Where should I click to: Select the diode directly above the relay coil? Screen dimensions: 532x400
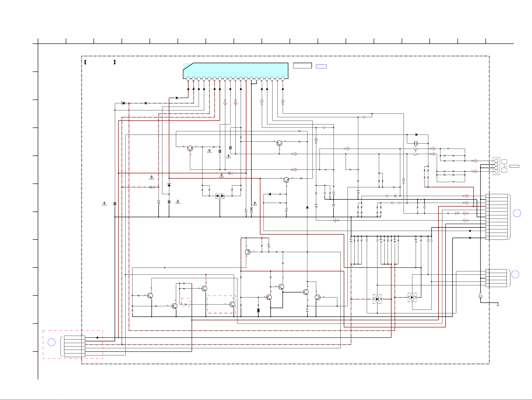[417, 135]
